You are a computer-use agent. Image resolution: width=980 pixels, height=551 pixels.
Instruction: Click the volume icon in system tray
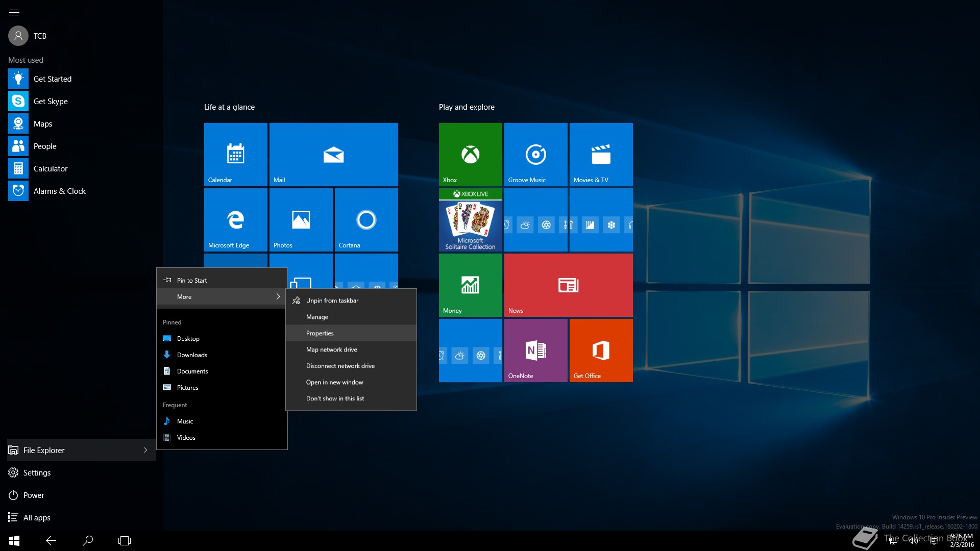click(914, 541)
